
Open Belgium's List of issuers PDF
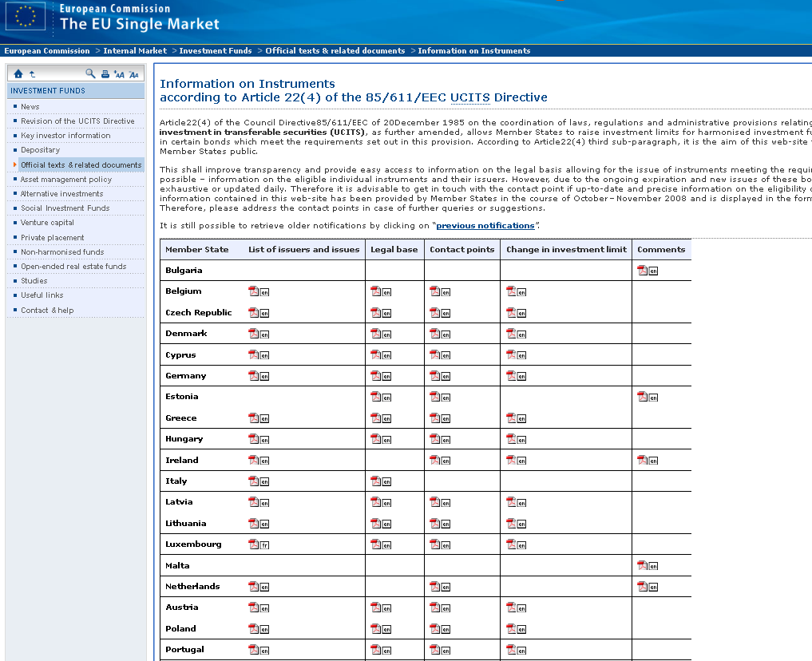(x=254, y=291)
